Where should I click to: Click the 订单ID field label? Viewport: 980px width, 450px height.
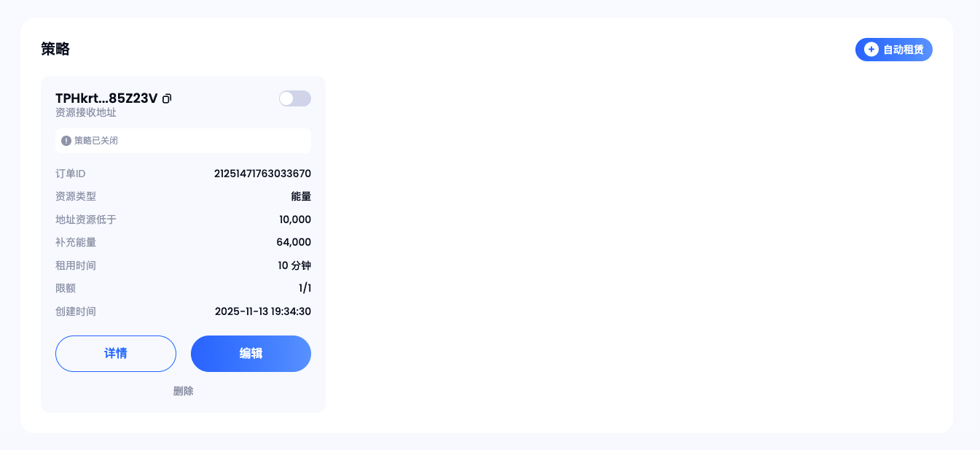(x=71, y=174)
